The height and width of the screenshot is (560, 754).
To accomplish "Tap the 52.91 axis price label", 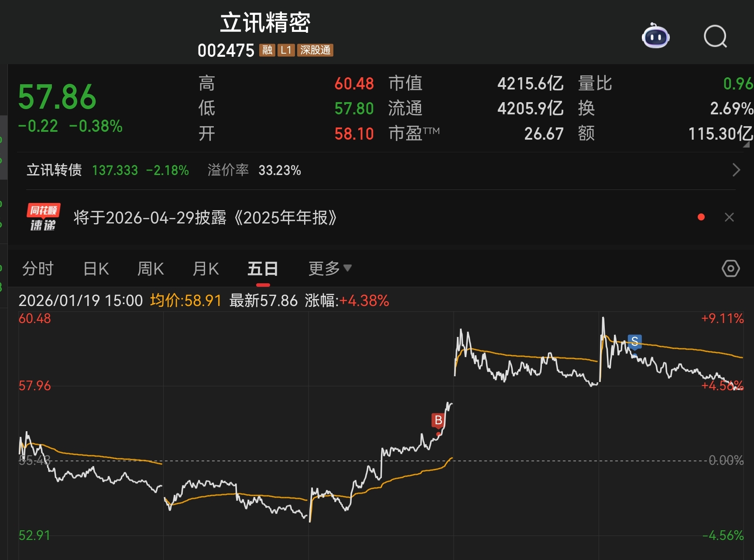I will click(34, 535).
